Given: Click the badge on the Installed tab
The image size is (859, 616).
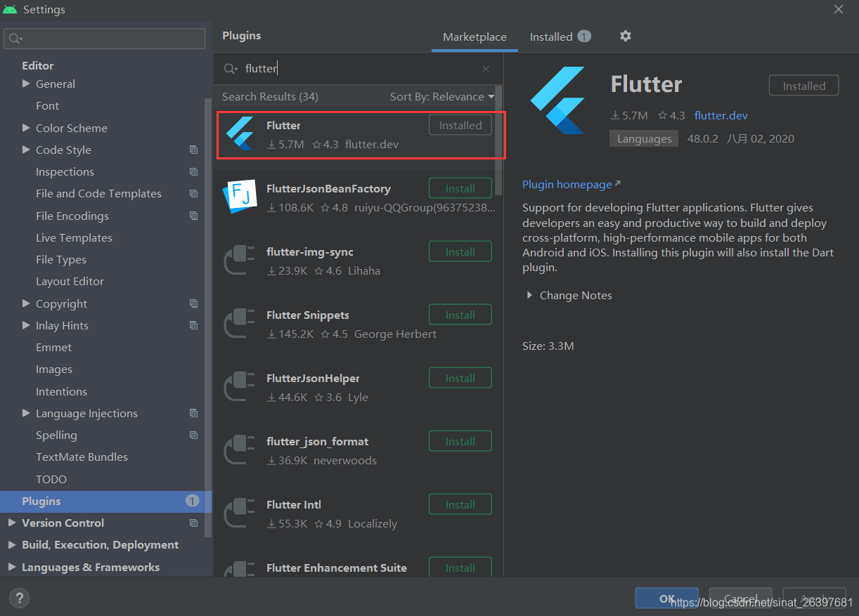Looking at the screenshot, I should point(584,36).
